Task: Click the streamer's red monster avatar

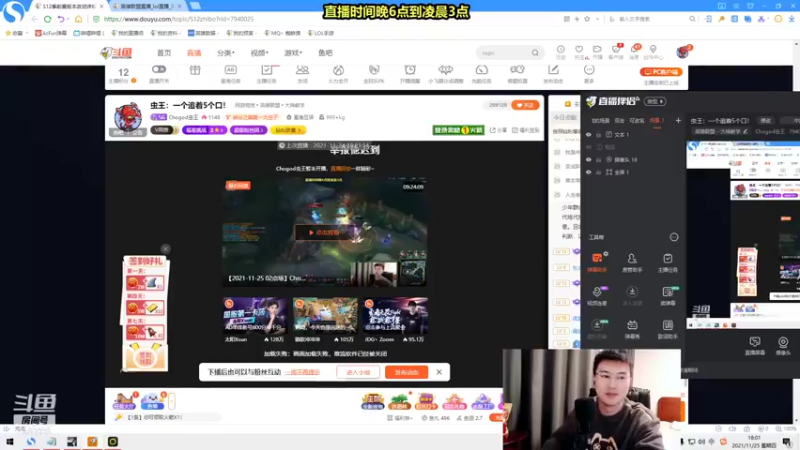Action: [x=128, y=118]
